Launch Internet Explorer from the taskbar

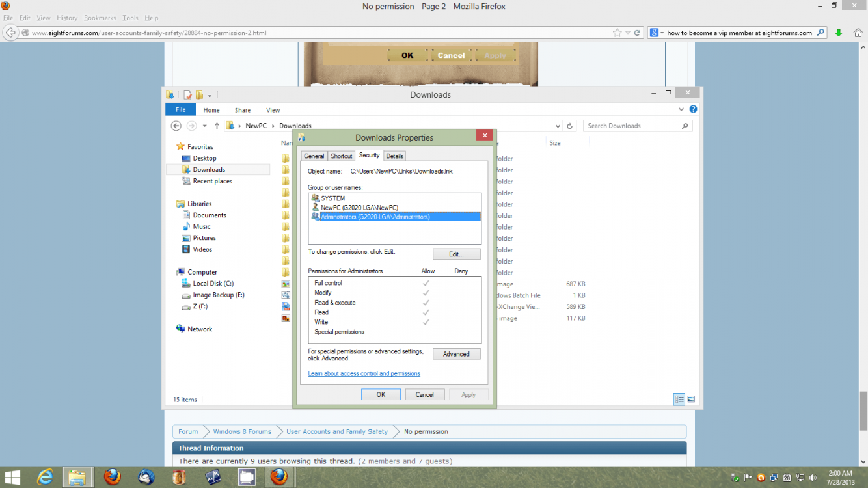coord(45,478)
